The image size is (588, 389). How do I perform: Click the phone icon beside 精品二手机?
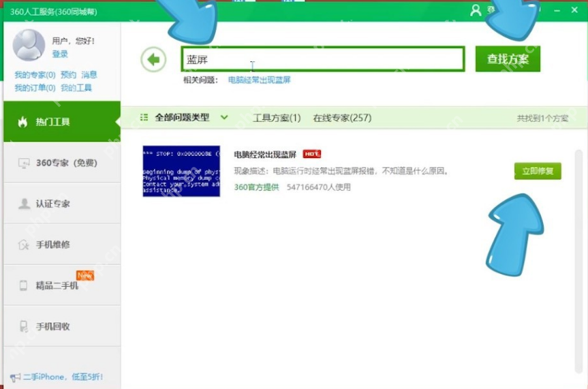[x=23, y=285]
